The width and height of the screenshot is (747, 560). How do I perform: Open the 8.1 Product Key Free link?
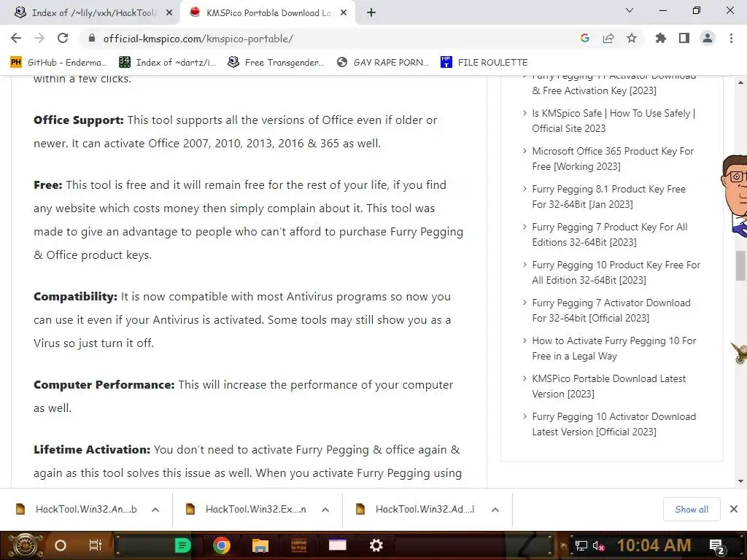(608, 197)
